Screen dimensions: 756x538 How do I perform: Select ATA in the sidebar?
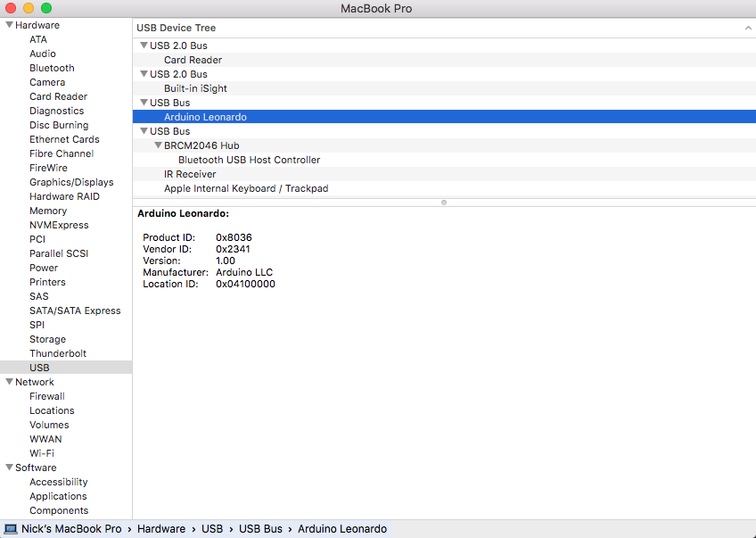coord(38,39)
